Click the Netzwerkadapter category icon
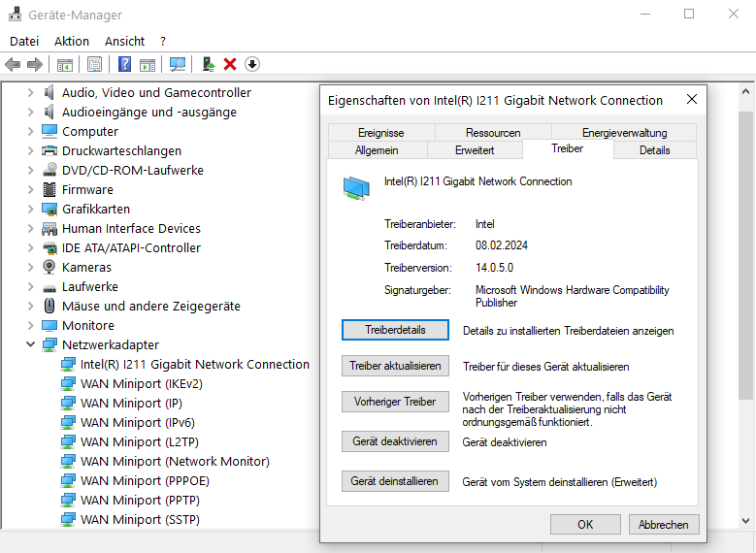Viewport: 756px width, 553px height. tap(49, 344)
